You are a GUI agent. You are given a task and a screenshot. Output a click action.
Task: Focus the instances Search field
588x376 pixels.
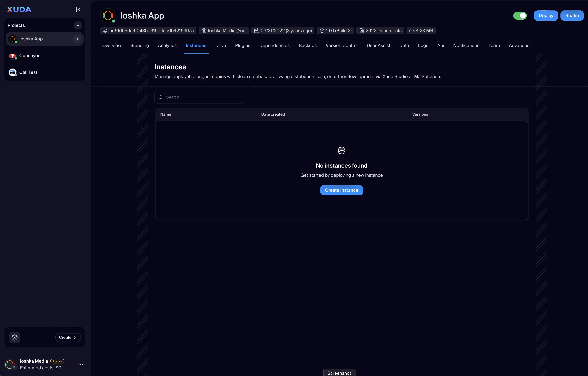tap(203, 97)
